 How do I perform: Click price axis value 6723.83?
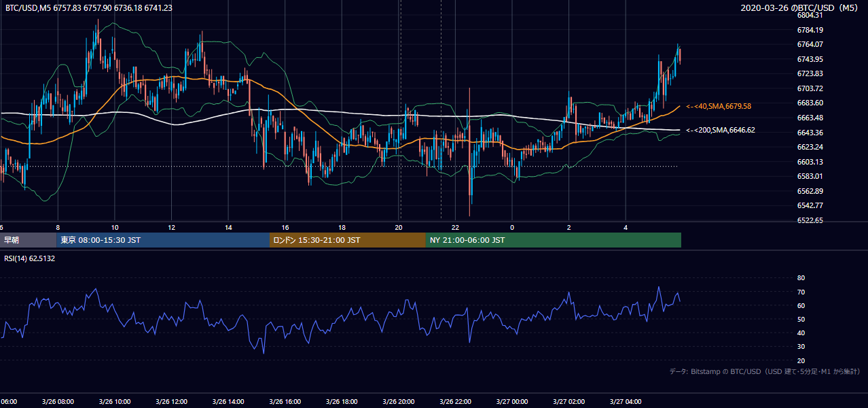810,73
